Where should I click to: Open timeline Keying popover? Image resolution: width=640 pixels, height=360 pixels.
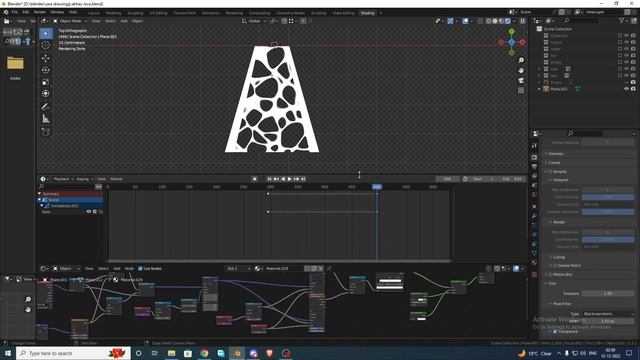(x=84, y=179)
